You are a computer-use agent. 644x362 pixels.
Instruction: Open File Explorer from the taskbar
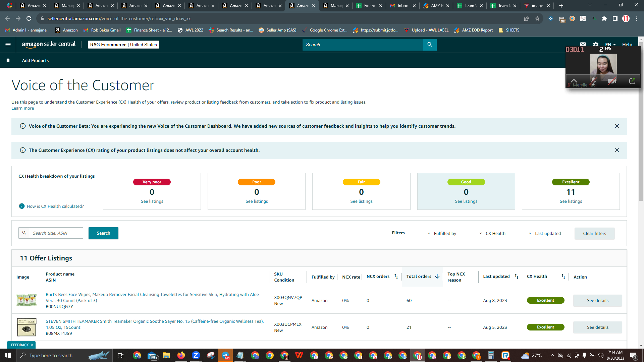tap(166, 355)
